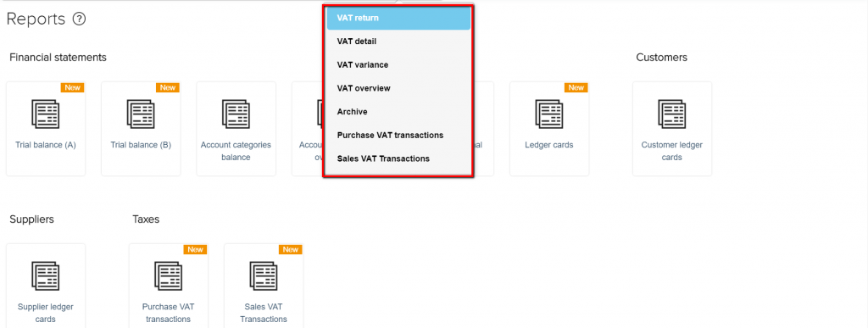Open the Sales VAT Transactions report icon
This screenshot has height=328, width=868.
point(264,276)
